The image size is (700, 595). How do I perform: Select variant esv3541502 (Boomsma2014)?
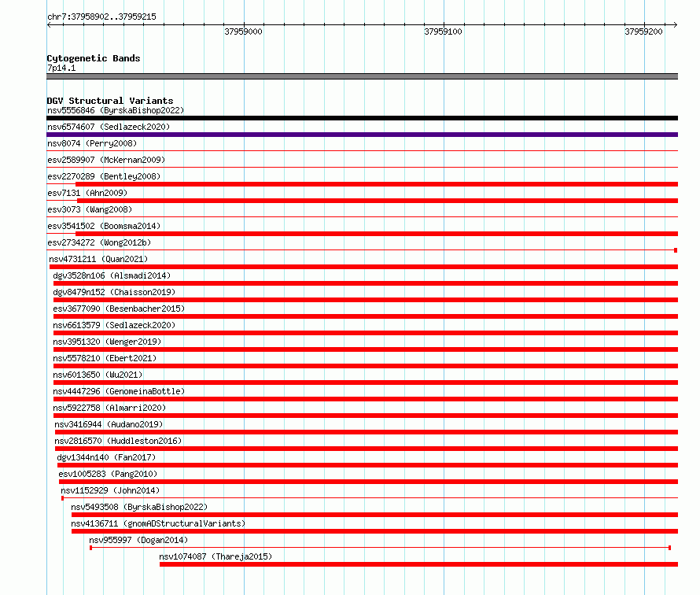point(104,226)
